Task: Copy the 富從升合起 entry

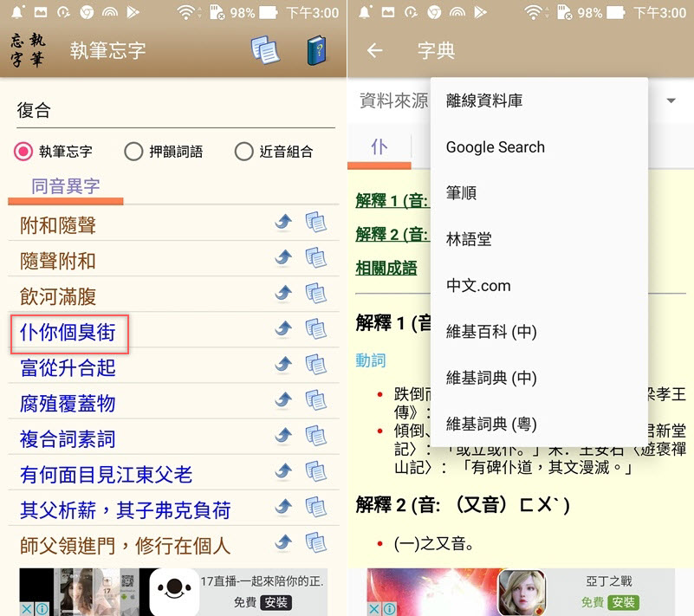Action: [x=315, y=365]
